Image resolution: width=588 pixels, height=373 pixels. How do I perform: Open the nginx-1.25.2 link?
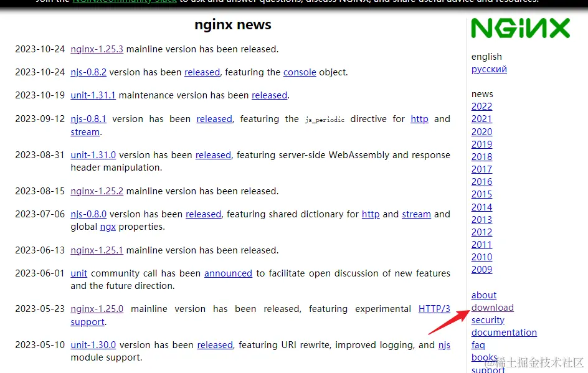(x=97, y=191)
